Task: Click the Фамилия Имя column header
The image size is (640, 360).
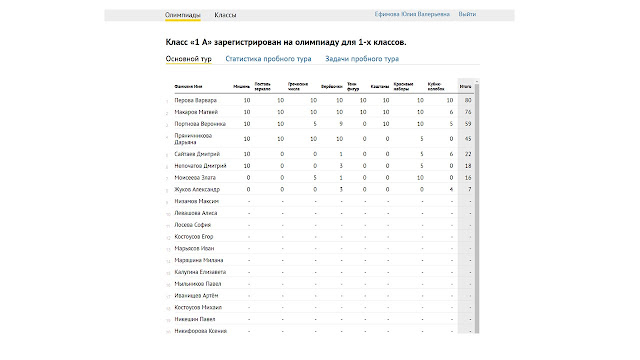Action: pyautogui.click(x=188, y=87)
